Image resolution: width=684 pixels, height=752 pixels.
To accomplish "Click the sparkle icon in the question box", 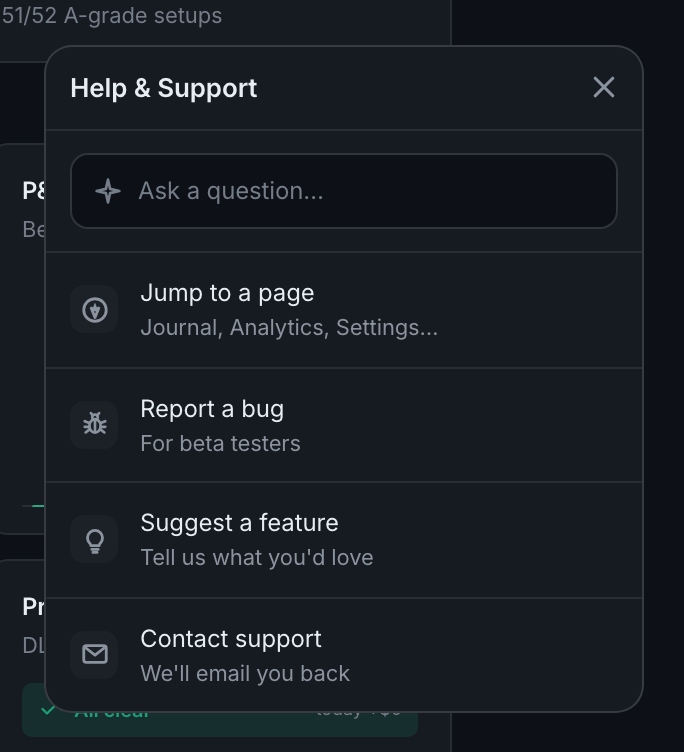I will point(108,191).
